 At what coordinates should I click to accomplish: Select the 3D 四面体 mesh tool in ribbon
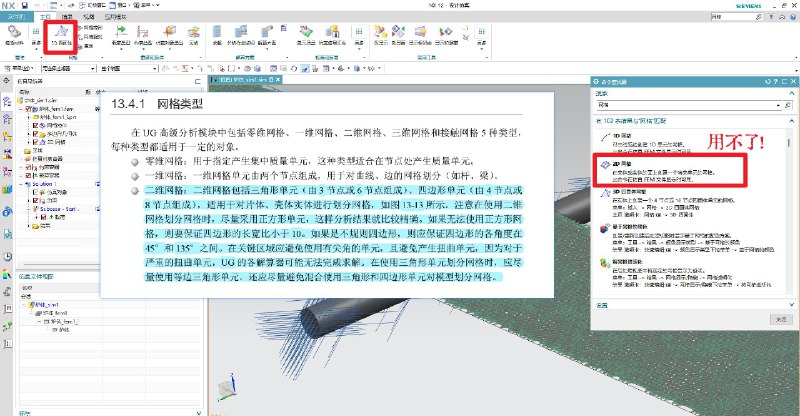pos(61,35)
